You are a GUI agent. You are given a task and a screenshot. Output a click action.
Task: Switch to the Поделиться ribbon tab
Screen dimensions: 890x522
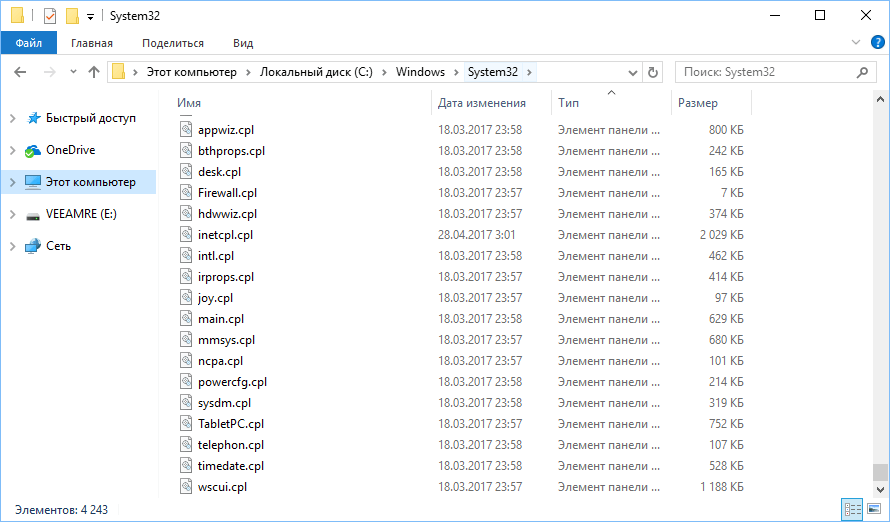[173, 43]
